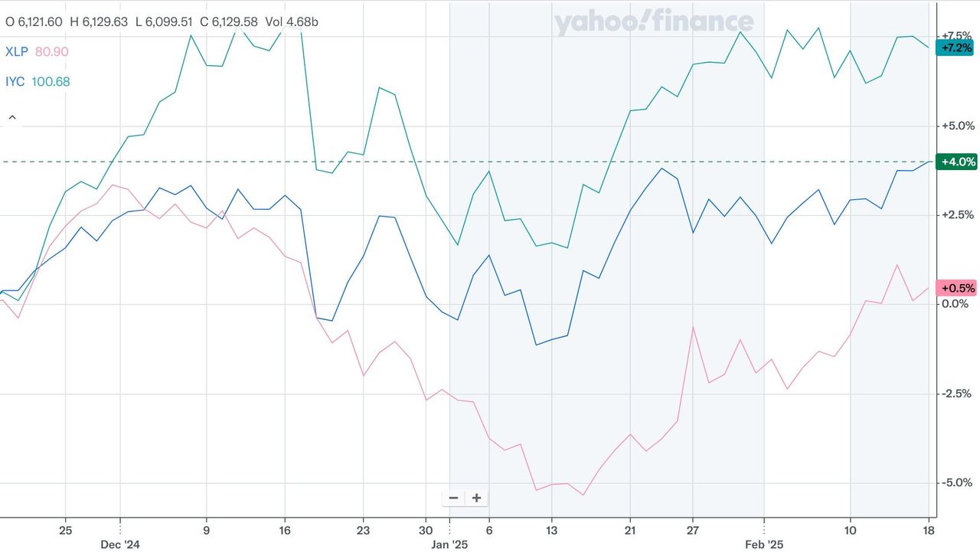Click the Jan '25 date axis label
The image size is (980, 552).
tap(449, 544)
